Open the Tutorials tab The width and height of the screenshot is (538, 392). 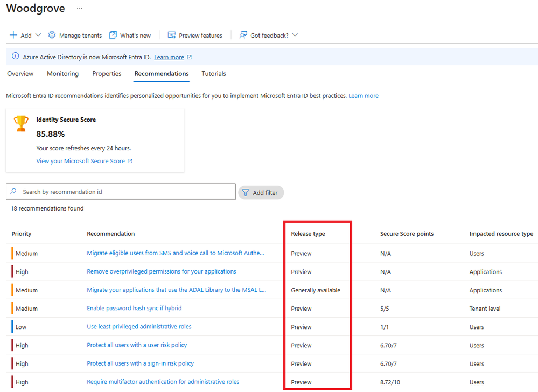point(213,74)
